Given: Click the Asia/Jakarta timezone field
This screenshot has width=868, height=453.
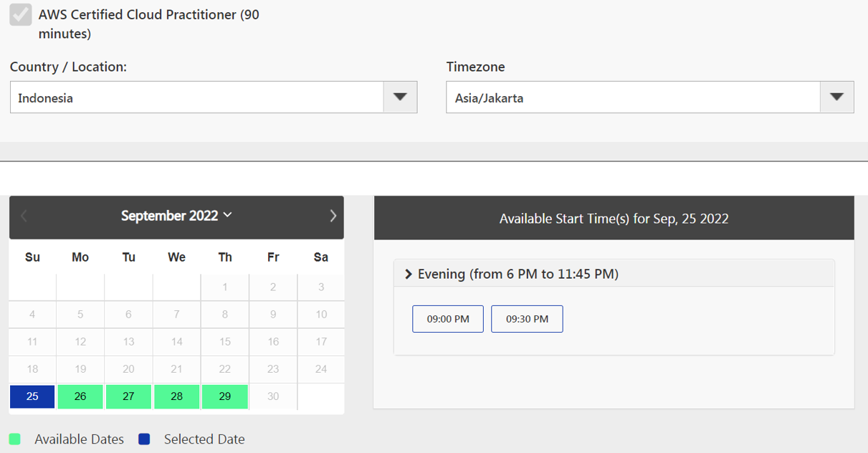Looking at the screenshot, I should coord(633,97).
